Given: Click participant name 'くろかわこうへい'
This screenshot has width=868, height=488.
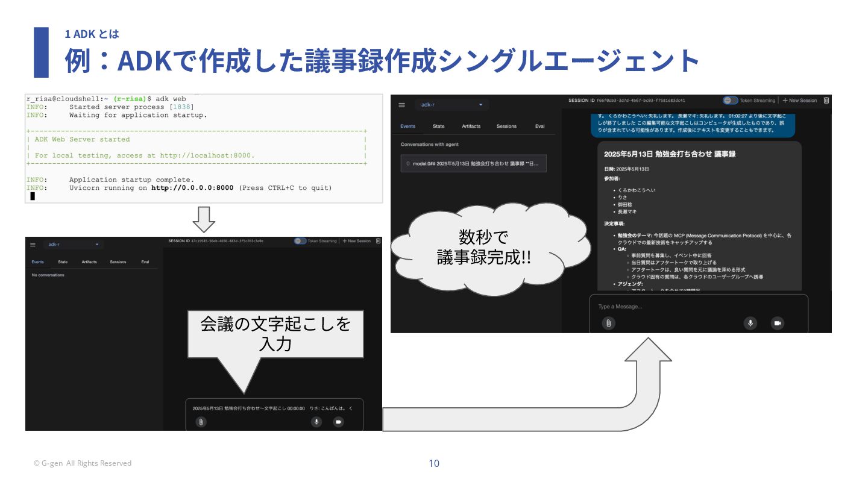Looking at the screenshot, I should (637, 190).
